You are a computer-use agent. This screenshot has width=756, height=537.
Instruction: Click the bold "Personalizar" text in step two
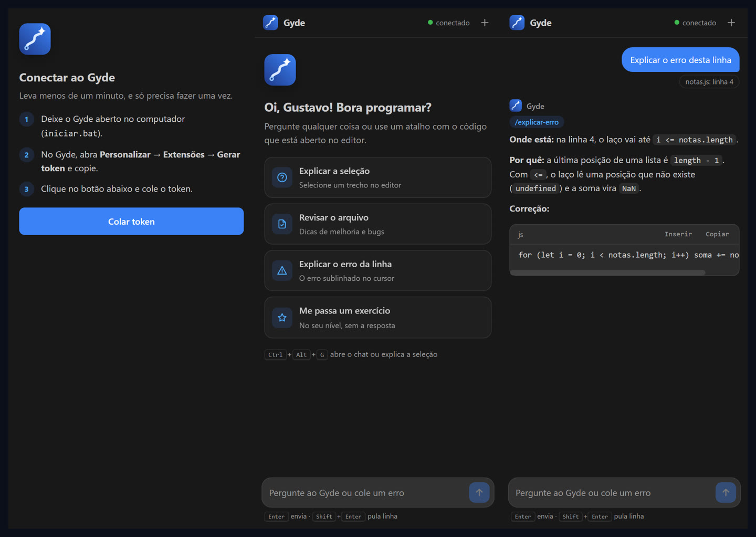[x=125, y=154]
